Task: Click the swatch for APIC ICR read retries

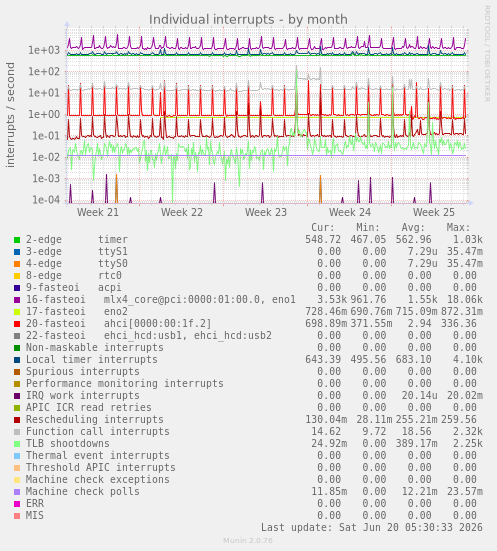Action: [x=17, y=408]
